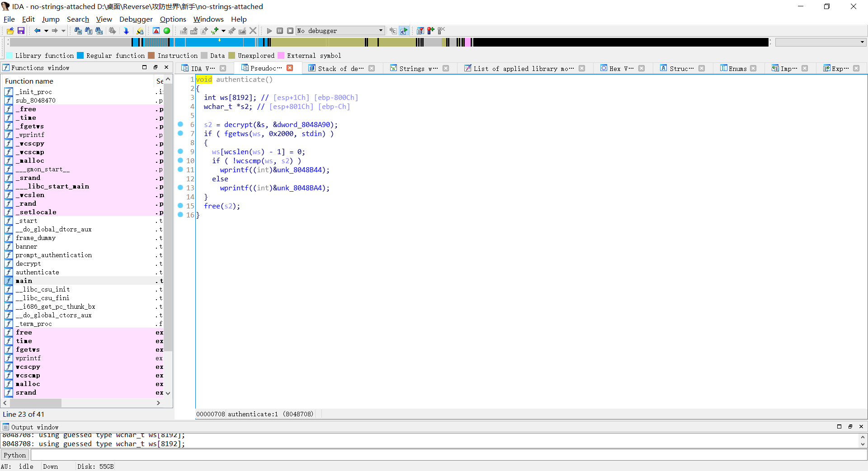Open the Search menu
Viewport: 868px width, 471px height.
78,19
